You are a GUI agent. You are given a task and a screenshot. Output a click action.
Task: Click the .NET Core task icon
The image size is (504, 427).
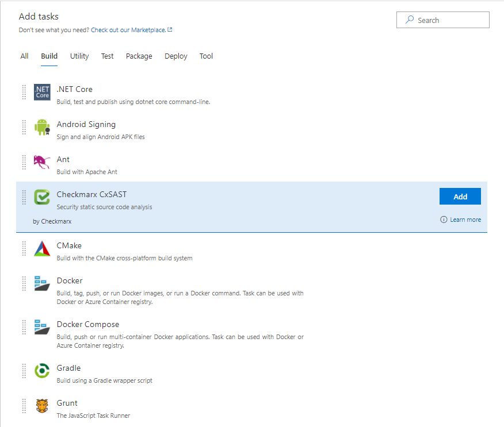(x=42, y=92)
